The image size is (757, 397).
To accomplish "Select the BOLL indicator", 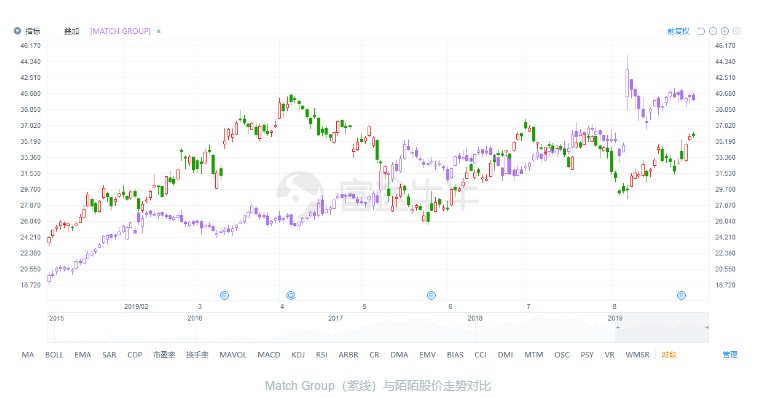I will click(54, 354).
